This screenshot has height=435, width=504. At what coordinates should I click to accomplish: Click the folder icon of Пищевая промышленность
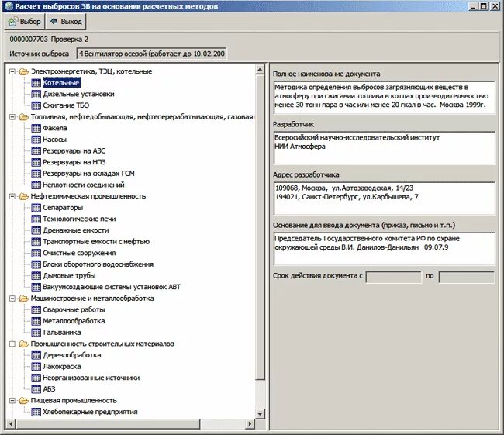point(24,401)
